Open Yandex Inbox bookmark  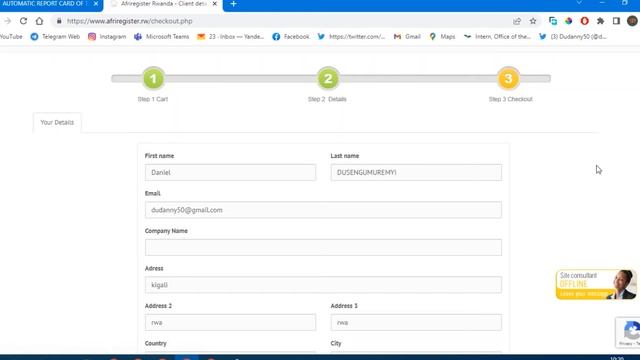click(231, 37)
